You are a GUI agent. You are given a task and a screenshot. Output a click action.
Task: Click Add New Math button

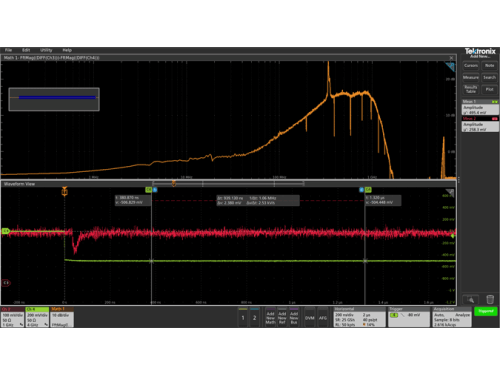[x=270, y=317]
